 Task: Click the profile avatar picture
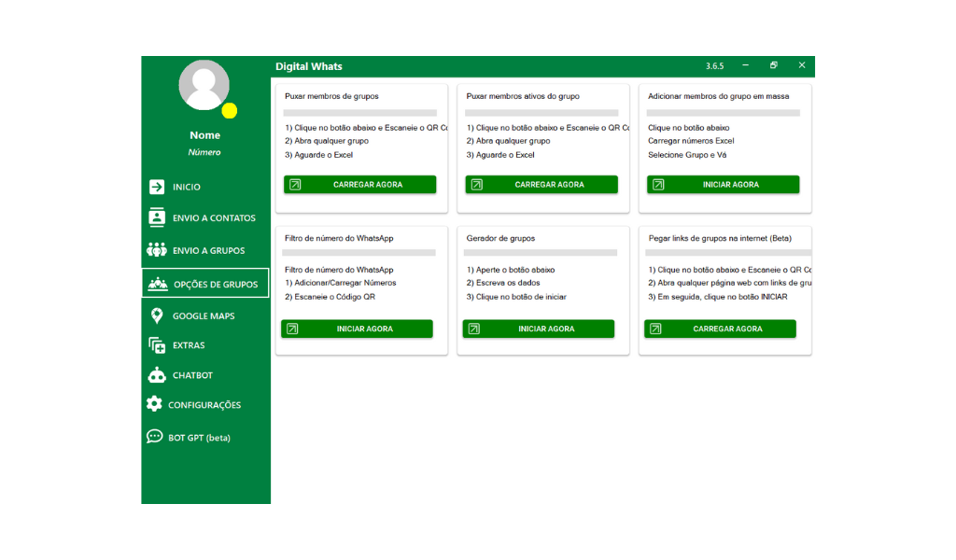[x=204, y=85]
